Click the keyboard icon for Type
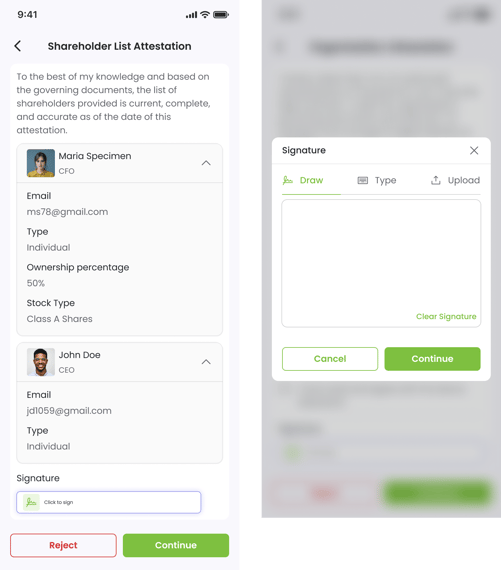Screen dimensions: 501x570 click(x=362, y=180)
